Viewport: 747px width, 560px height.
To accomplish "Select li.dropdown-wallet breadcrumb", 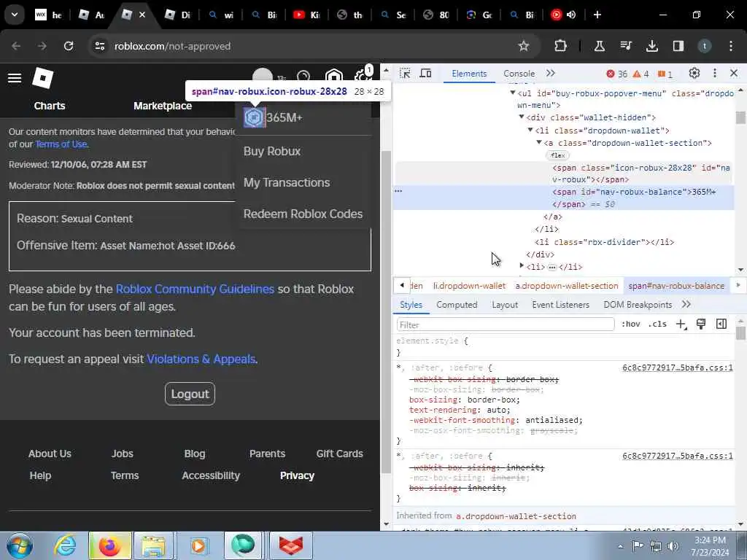I will [469, 286].
